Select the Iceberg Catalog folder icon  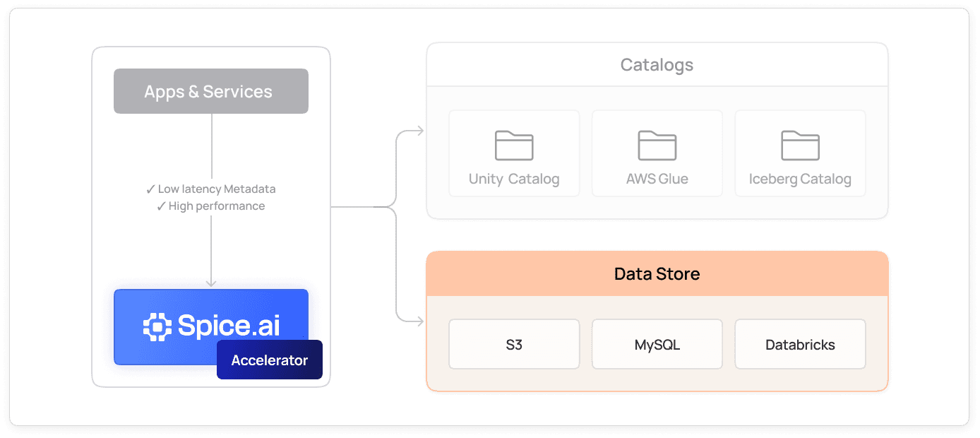800,145
